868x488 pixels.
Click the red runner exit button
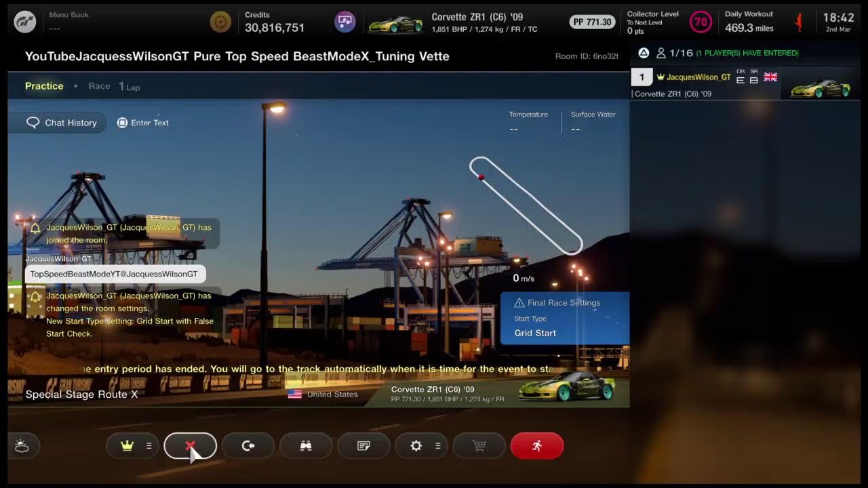[x=537, y=446]
